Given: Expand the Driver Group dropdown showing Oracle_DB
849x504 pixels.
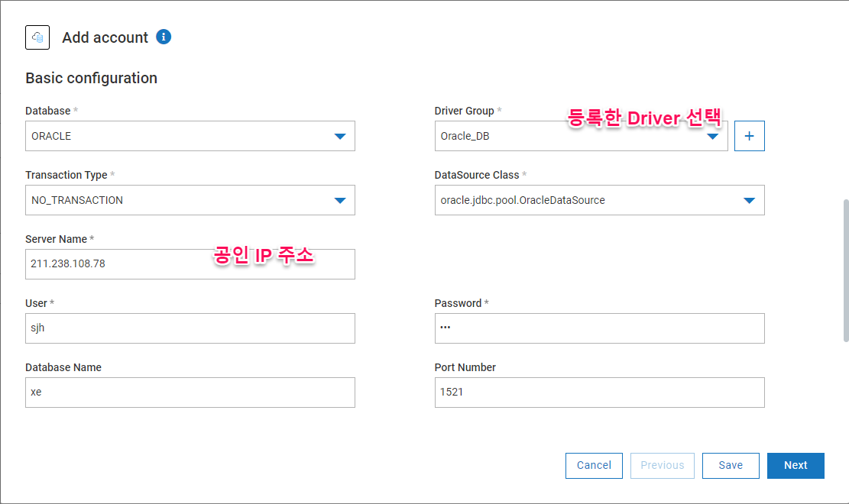Looking at the screenshot, I should (581, 137).
